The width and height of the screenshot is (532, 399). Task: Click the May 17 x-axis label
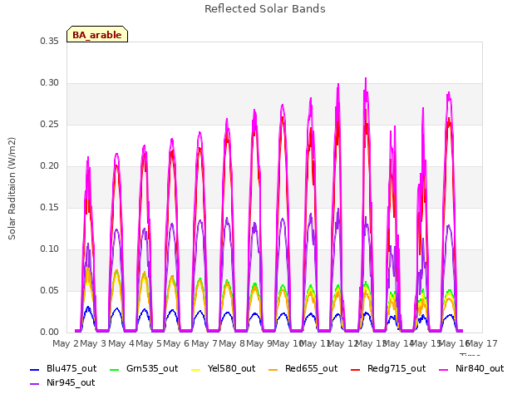(481, 343)
